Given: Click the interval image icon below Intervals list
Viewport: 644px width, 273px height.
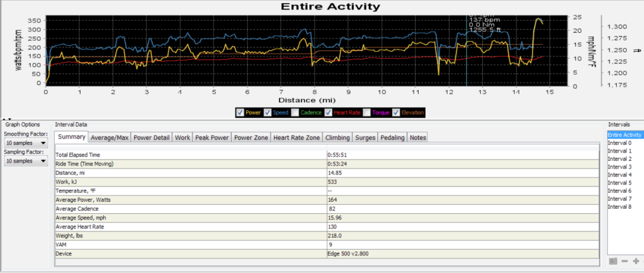Looking at the screenshot, I should (613, 261).
